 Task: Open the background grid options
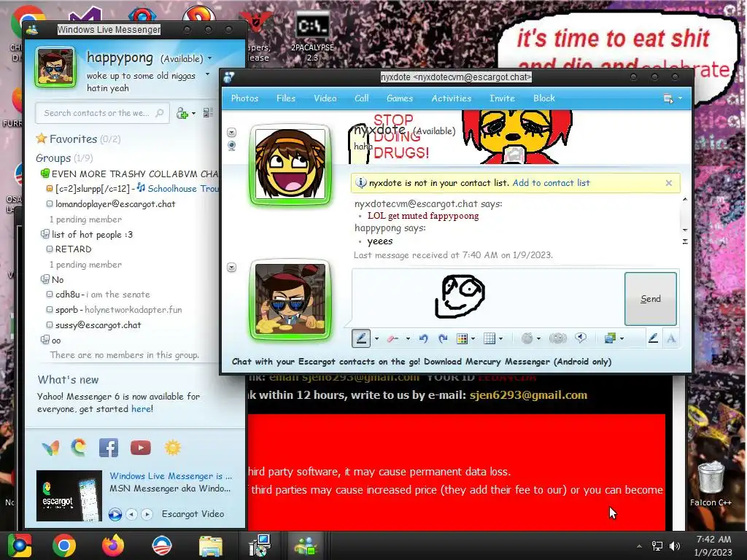tap(489, 338)
